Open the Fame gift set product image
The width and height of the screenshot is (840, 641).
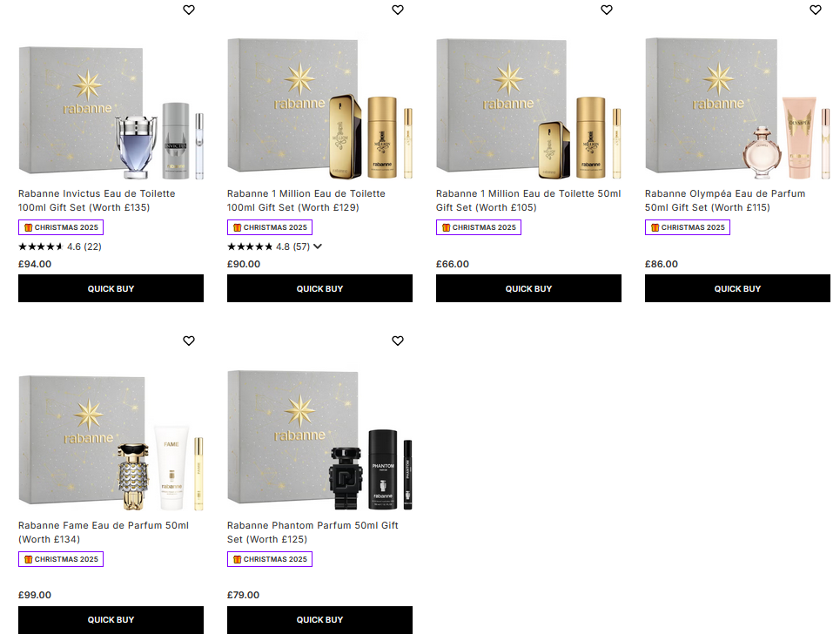click(x=111, y=438)
